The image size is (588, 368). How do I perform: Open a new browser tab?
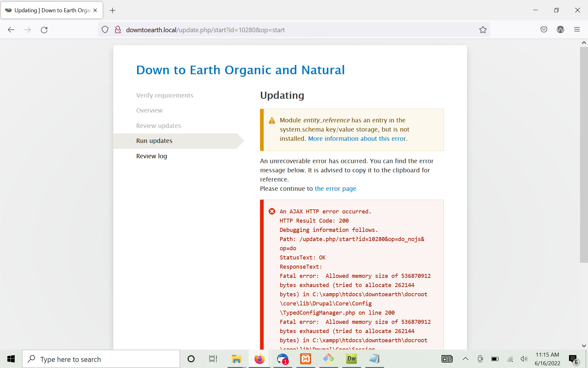coord(112,10)
